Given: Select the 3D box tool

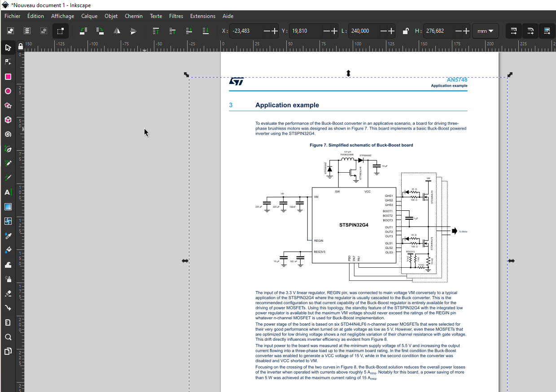Looking at the screenshot, I should [8, 120].
